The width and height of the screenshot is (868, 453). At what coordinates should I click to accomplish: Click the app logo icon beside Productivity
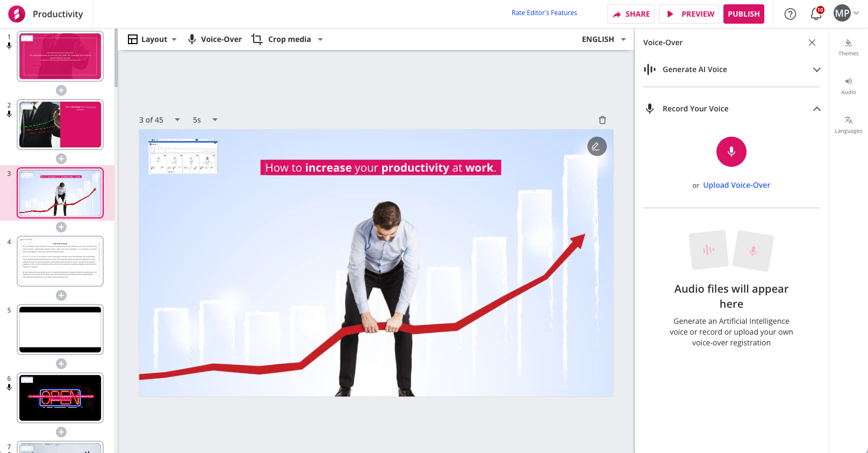(x=17, y=14)
